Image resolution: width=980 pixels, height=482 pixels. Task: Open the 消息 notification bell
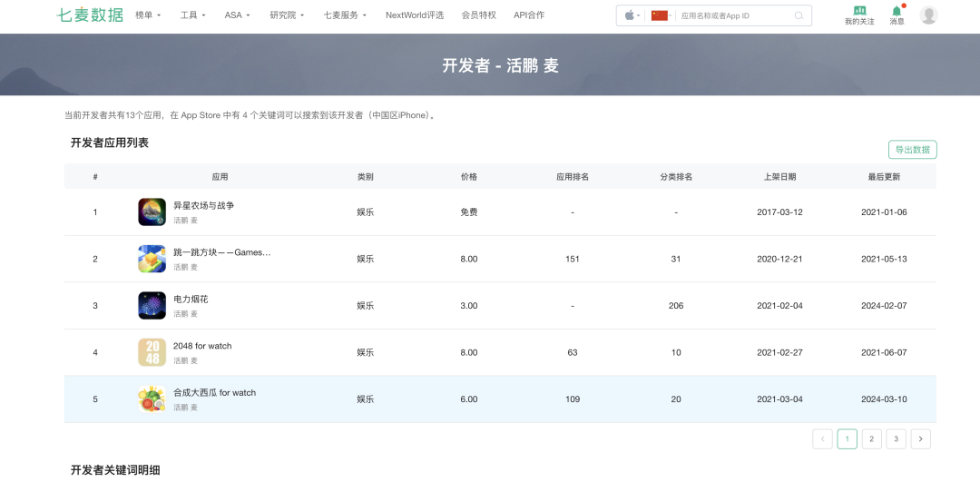click(897, 15)
